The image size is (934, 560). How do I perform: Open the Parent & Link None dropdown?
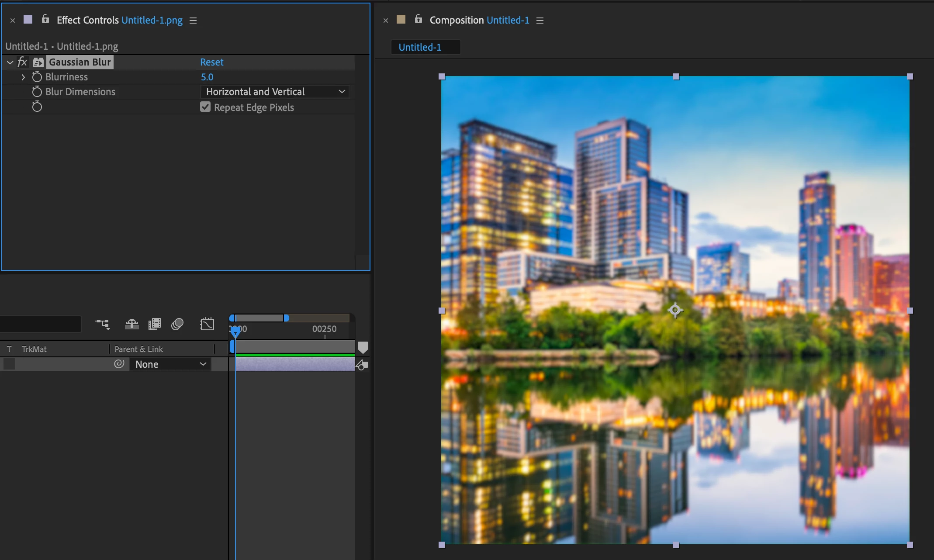coord(170,364)
